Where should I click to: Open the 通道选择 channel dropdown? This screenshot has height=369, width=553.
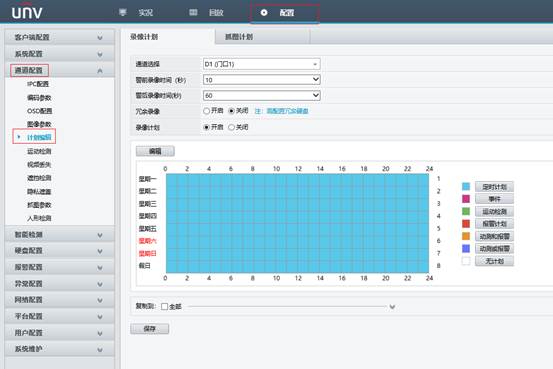[261, 64]
